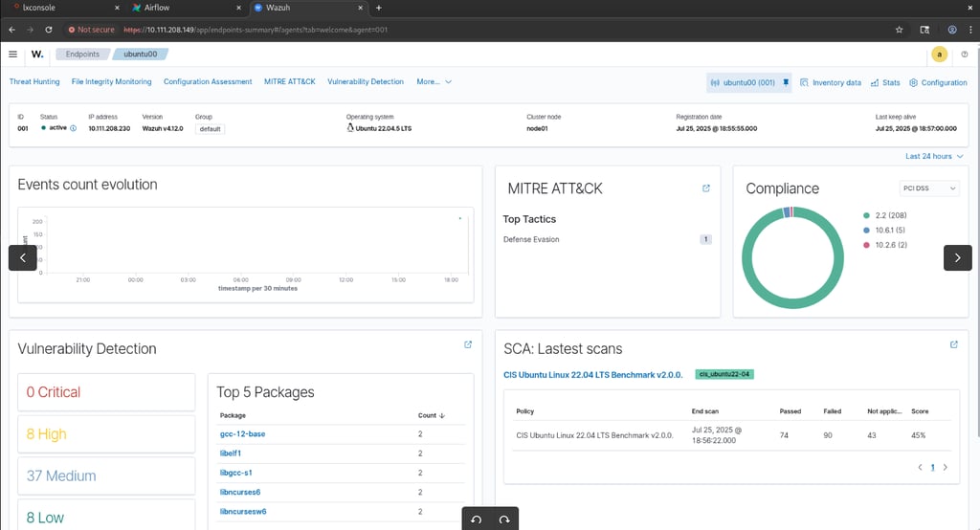This screenshot has width=980, height=530.
Task: Open the File Integrity Monitoring tab
Action: pos(111,82)
